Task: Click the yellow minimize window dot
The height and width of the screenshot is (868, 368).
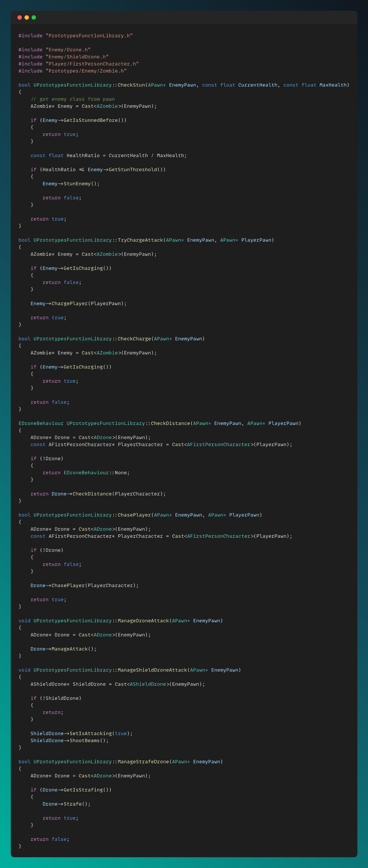Action: click(x=27, y=18)
